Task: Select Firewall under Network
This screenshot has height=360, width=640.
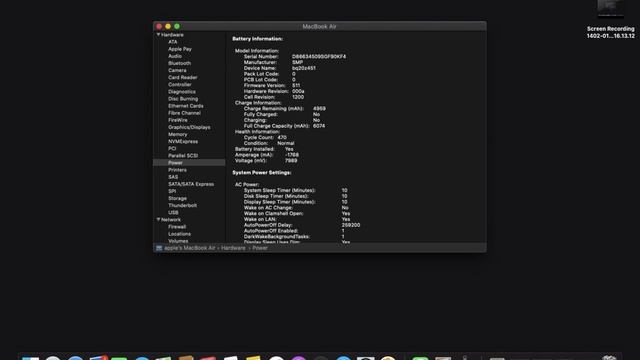Action: pyautogui.click(x=177, y=227)
